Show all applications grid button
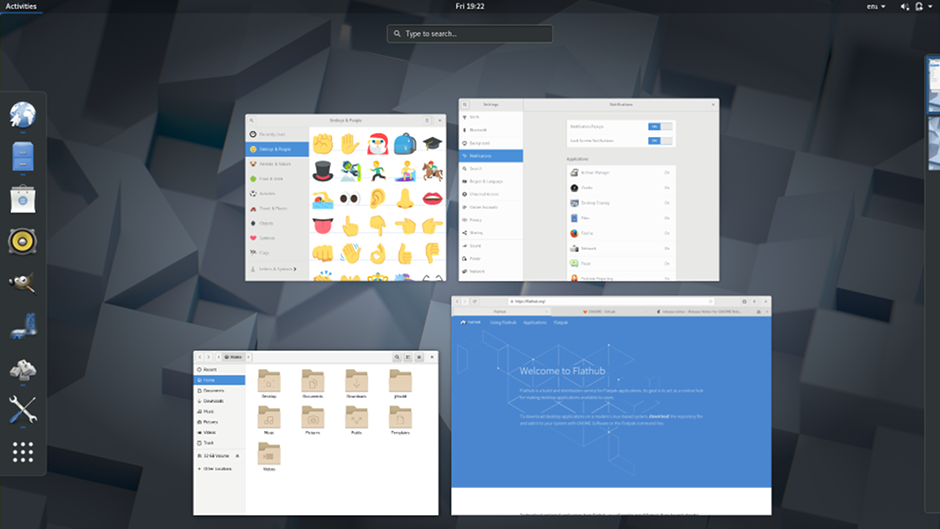 pyautogui.click(x=23, y=452)
